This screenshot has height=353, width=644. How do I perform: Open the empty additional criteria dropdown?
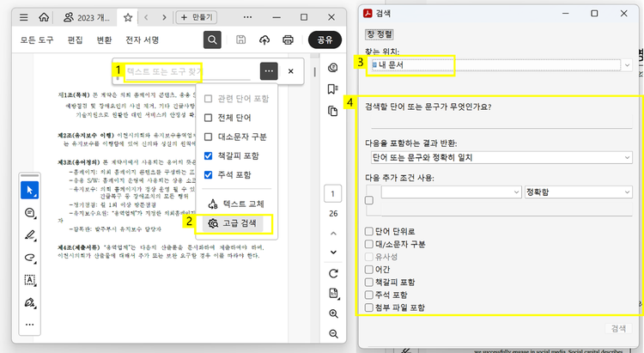click(x=452, y=192)
